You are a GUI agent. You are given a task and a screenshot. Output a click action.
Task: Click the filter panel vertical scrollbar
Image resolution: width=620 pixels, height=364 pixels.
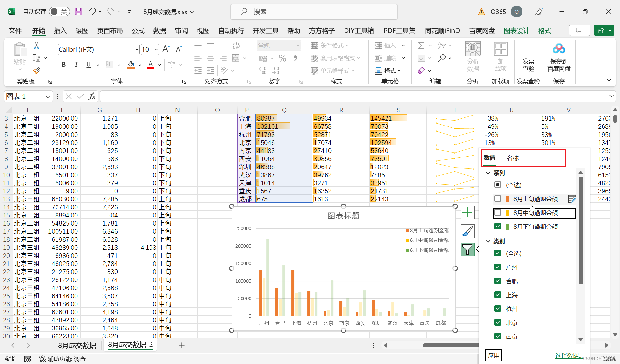(x=580, y=230)
